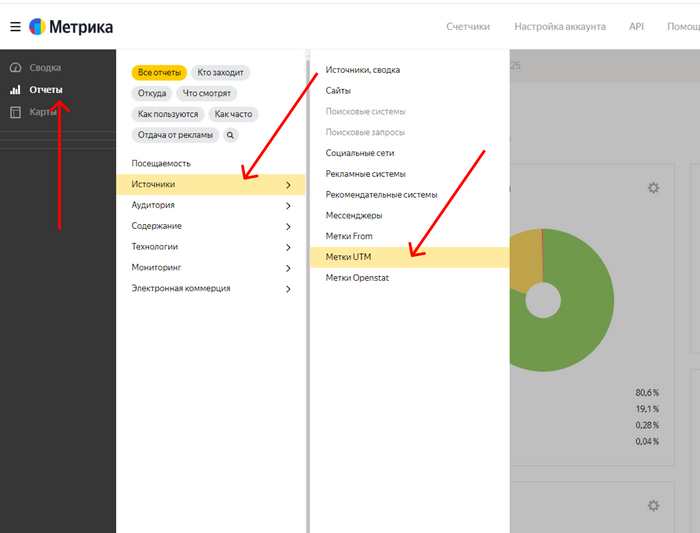This screenshot has width=700, height=533.
Task: Toggle the 'Кто заходит' filter chip
Action: point(220,73)
